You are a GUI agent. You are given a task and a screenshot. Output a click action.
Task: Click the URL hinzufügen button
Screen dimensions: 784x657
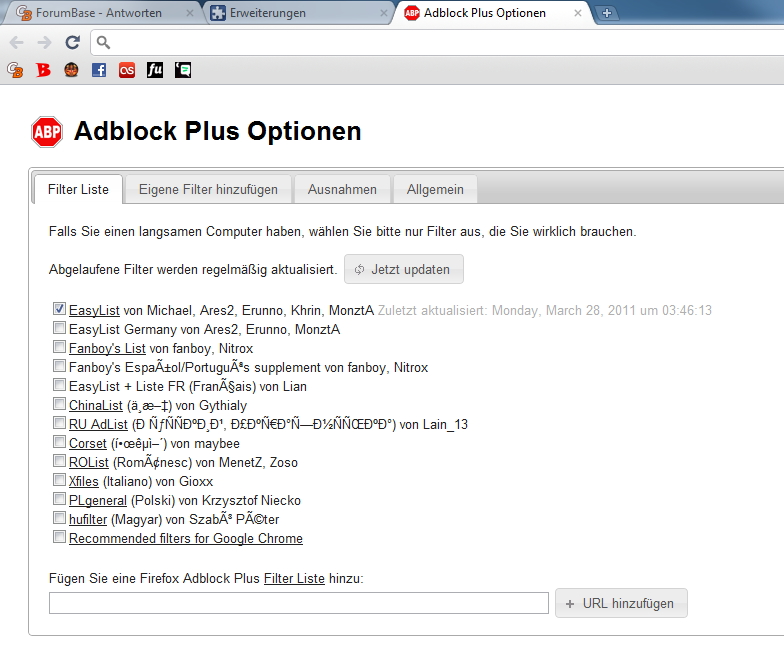pos(622,604)
